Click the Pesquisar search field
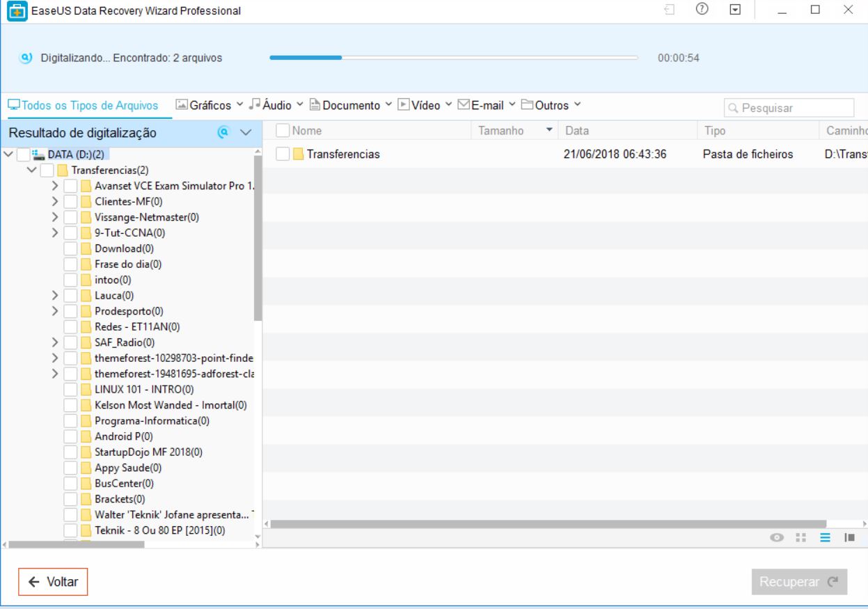Image resolution: width=868 pixels, height=609 pixels. click(789, 108)
